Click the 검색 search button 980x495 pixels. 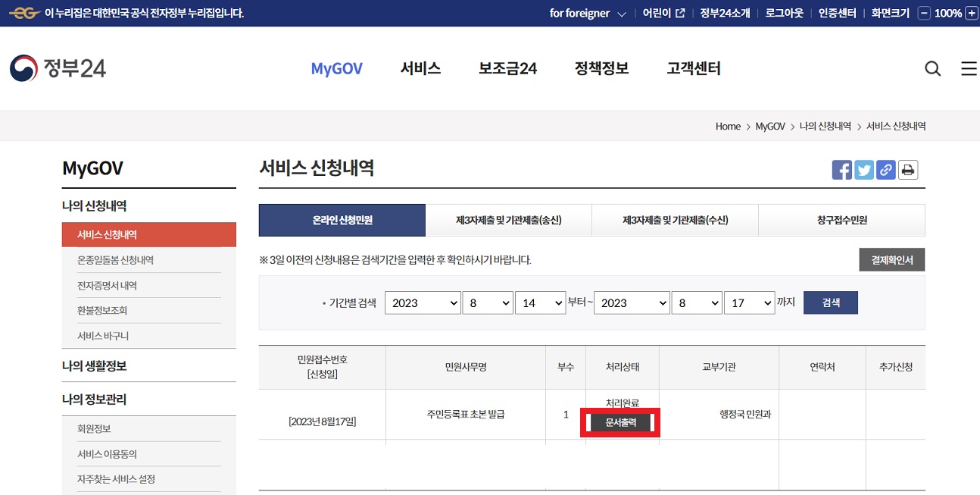point(830,302)
